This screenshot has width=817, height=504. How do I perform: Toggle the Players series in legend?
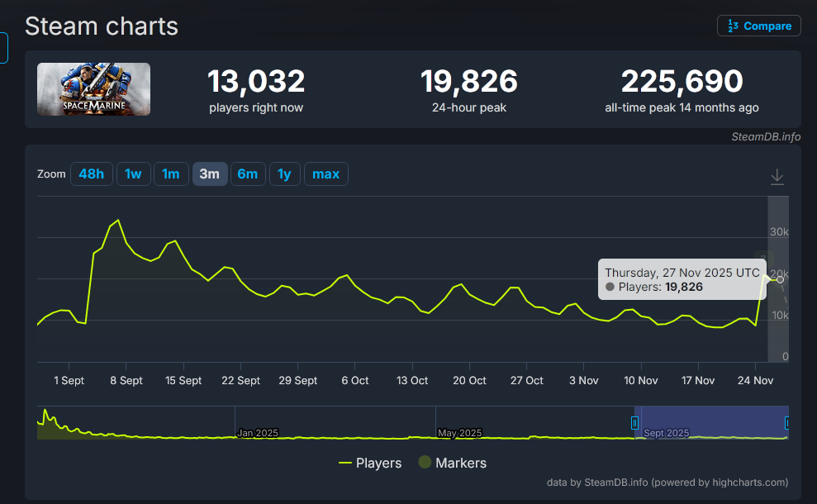(370, 463)
